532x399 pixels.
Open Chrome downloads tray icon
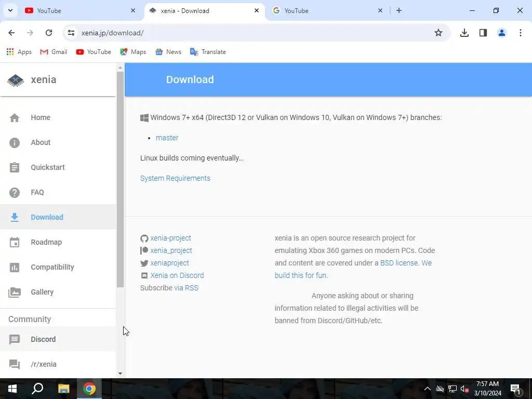[464, 33]
